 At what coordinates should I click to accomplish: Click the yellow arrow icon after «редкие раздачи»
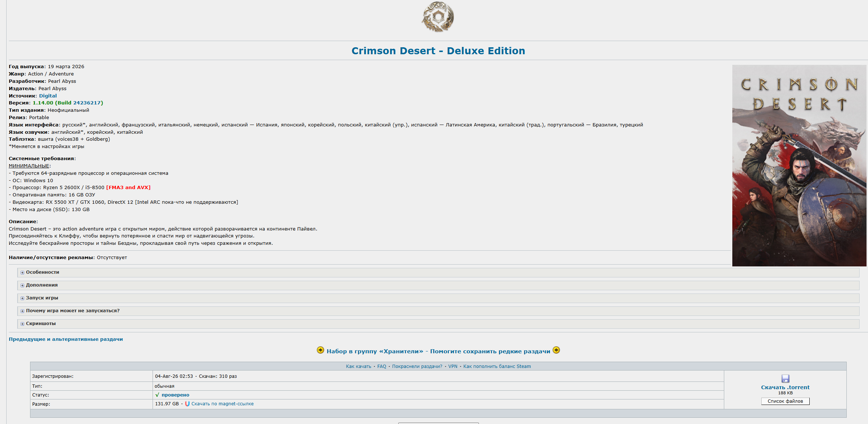click(556, 350)
